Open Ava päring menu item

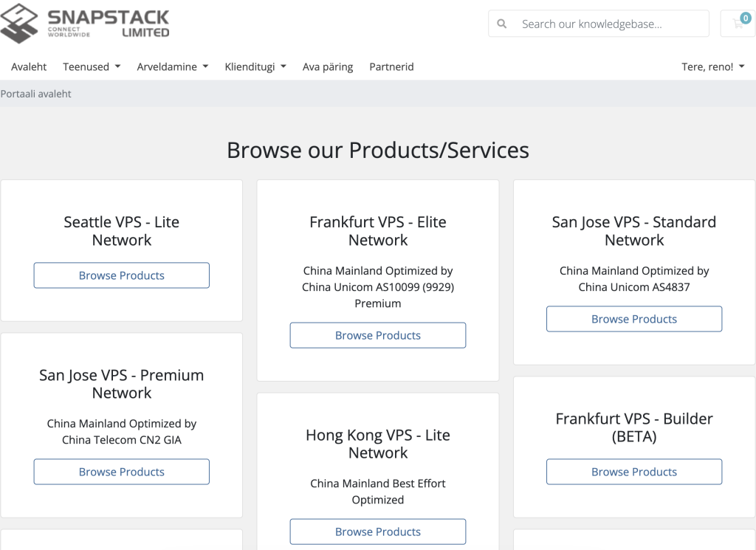[x=328, y=66]
